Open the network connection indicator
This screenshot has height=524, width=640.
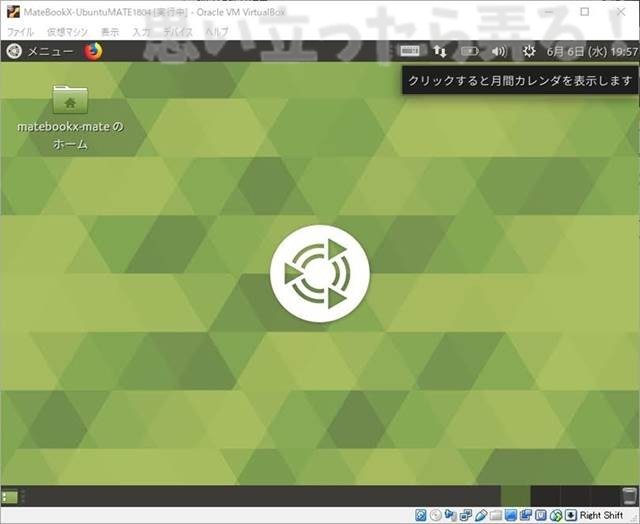click(x=440, y=51)
